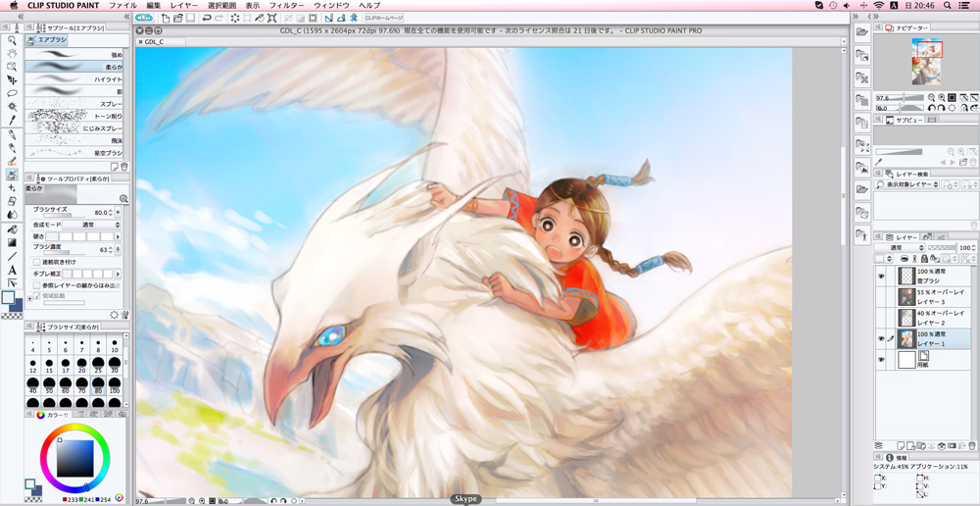This screenshot has height=506, width=980.
Task: Enable 参照レイヤーの線からはみ出さない checkbox
Action: click(37, 285)
